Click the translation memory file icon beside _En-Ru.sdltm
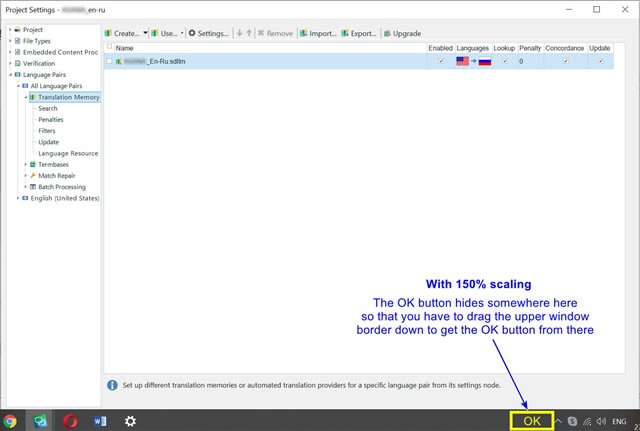Image resolution: width=640 pixels, height=431 pixels. tap(118, 62)
